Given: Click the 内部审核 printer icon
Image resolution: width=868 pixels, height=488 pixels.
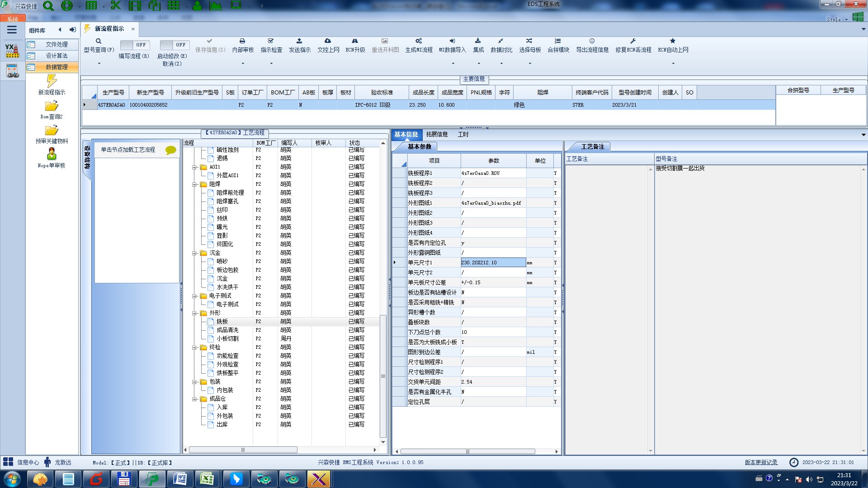Looking at the screenshot, I should click(242, 41).
